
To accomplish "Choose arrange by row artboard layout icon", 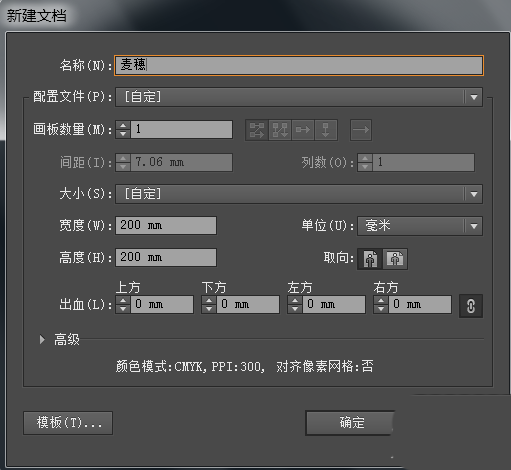I will [x=303, y=130].
